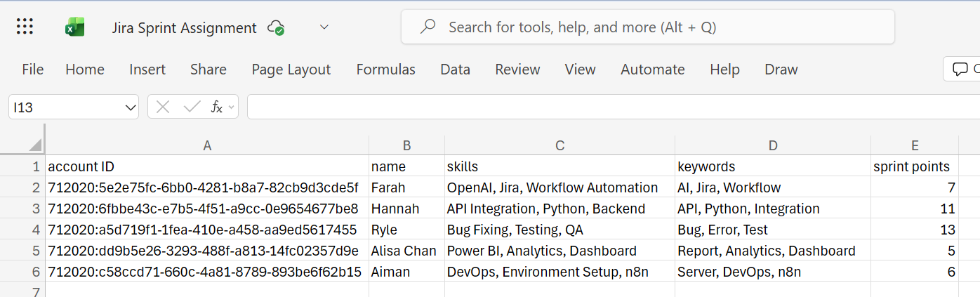Switch to the Formulas tab
The height and width of the screenshot is (297, 980).
[x=385, y=70]
